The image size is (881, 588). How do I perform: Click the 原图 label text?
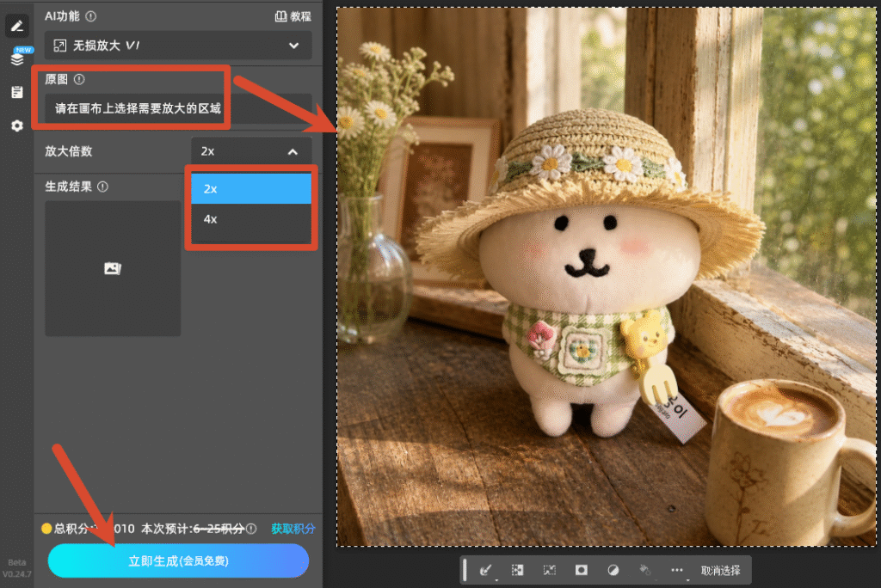pos(56,79)
